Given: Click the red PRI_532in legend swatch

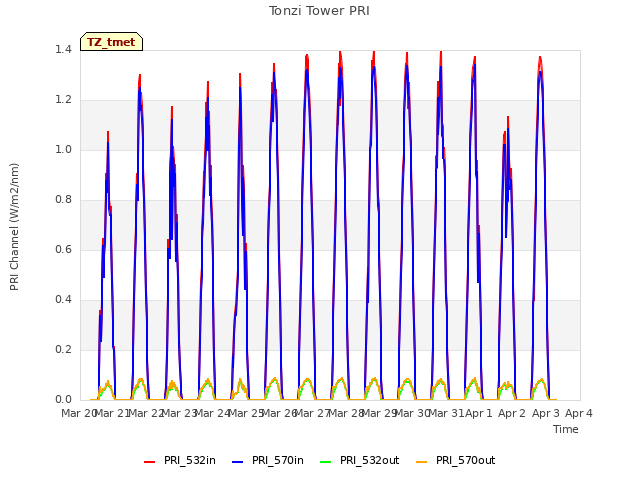Looking at the screenshot, I should pyautogui.click(x=149, y=462).
